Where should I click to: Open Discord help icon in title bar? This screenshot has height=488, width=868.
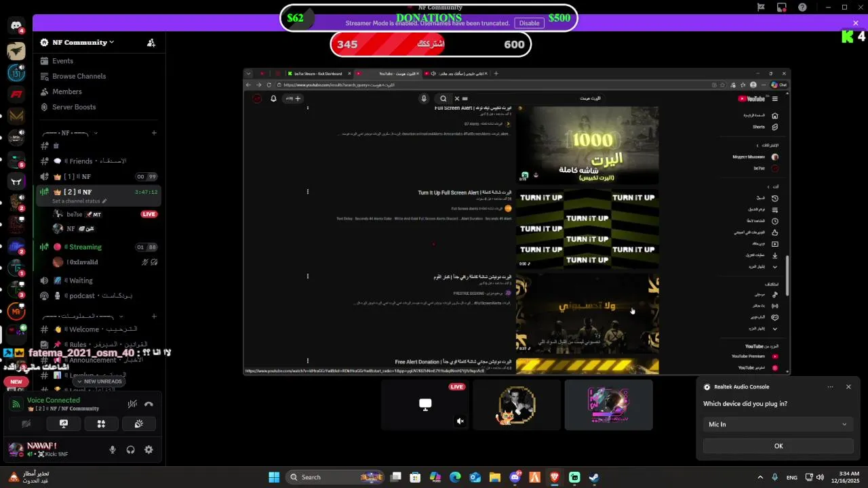tap(803, 7)
